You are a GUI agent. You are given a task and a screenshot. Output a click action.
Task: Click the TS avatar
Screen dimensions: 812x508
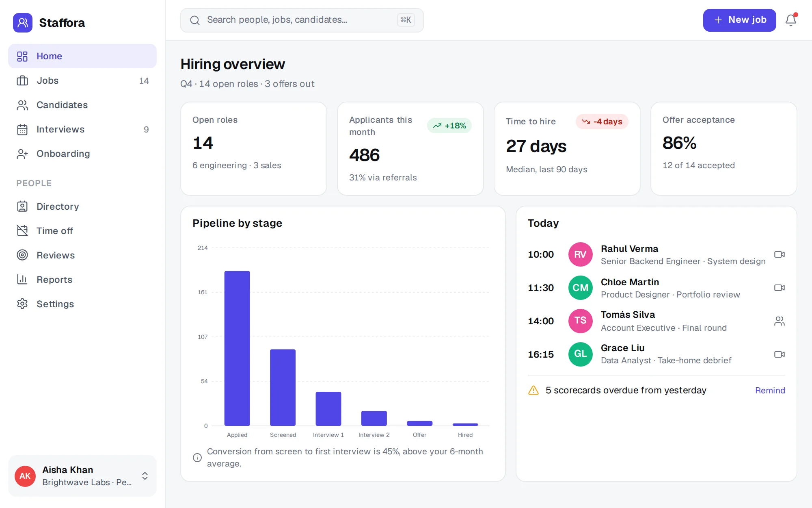click(x=580, y=321)
